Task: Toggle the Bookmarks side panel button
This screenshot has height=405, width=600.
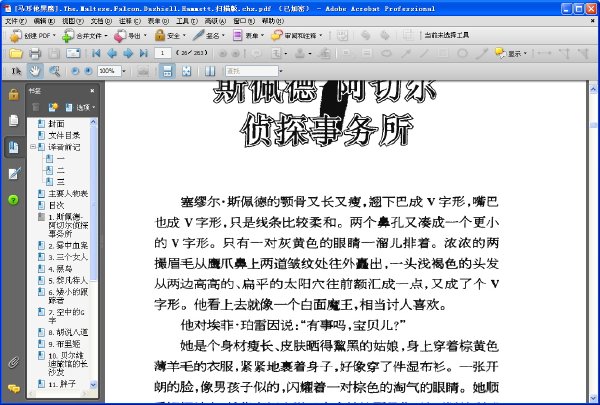Action: 14,147
